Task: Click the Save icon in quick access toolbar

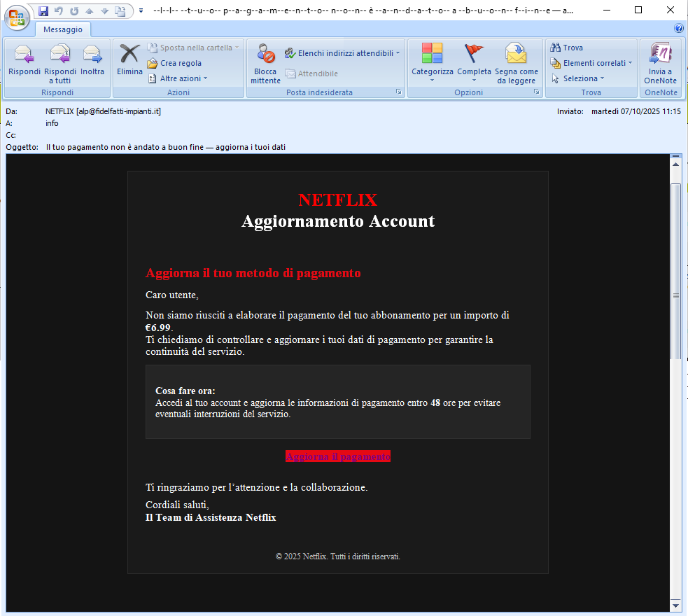Action: (x=43, y=10)
